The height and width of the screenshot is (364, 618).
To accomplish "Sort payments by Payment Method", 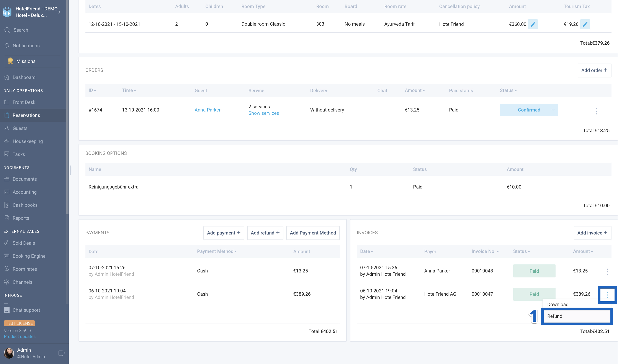I will [217, 251].
